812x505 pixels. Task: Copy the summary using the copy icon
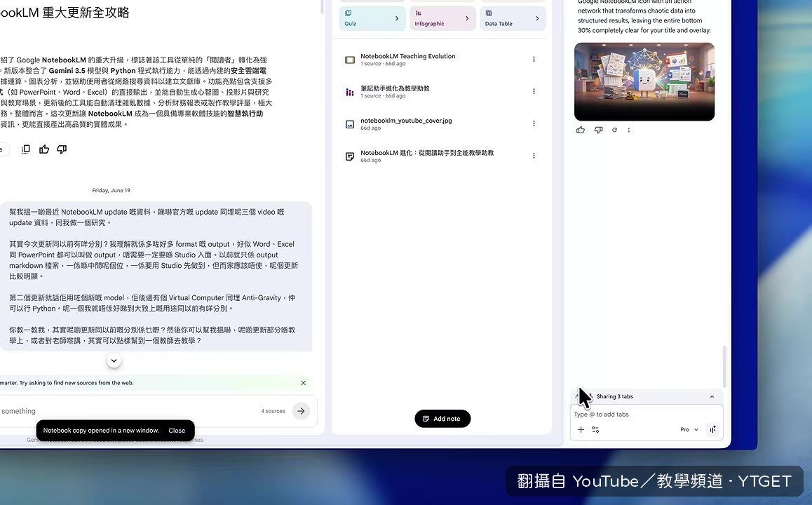25,149
